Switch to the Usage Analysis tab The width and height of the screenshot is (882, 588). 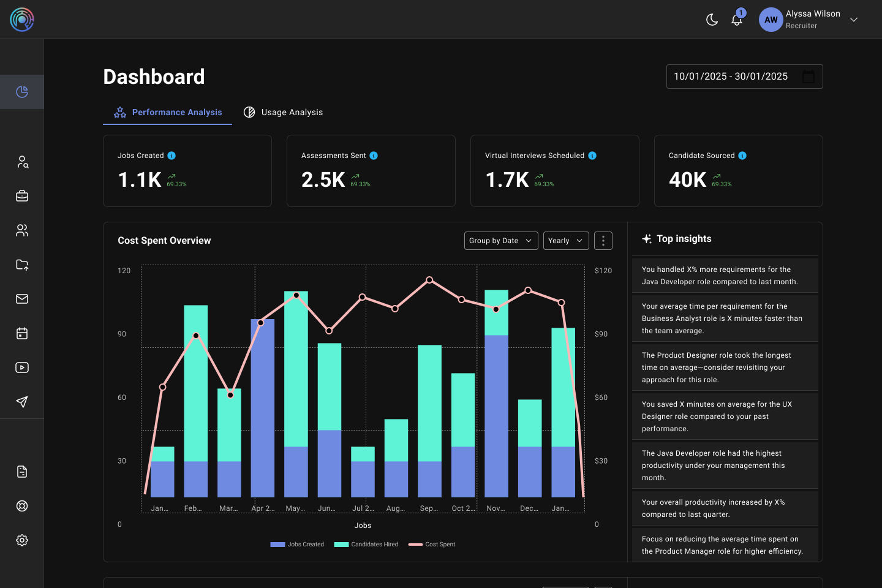284,112
